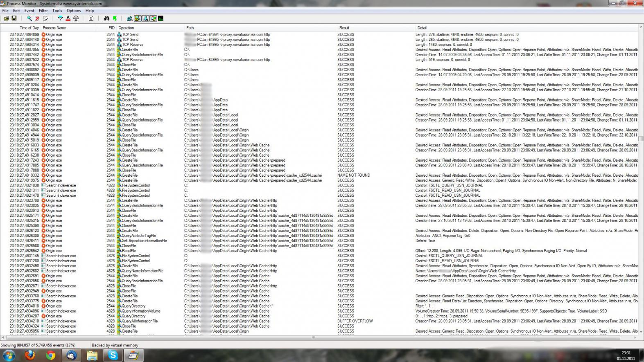This screenshot has height=362, width=644.
Task: Open Highlight settings with the red A icon
Action: pyautogui.click(x=68, y=18)
